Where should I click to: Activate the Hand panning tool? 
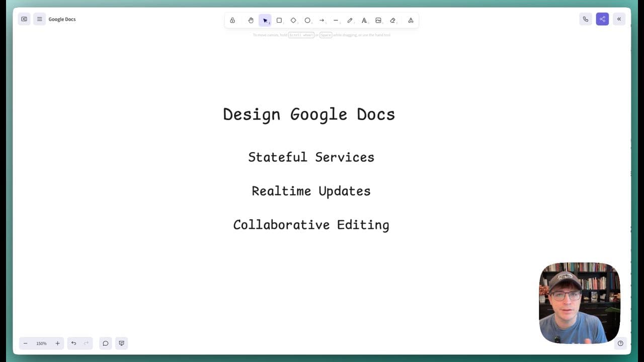point(251,20)
